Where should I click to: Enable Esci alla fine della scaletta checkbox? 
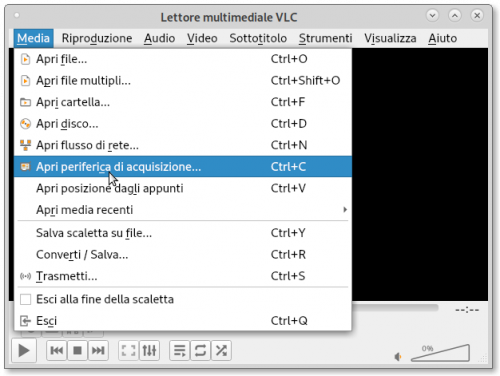pyautogui.click(x=26, y=299)
